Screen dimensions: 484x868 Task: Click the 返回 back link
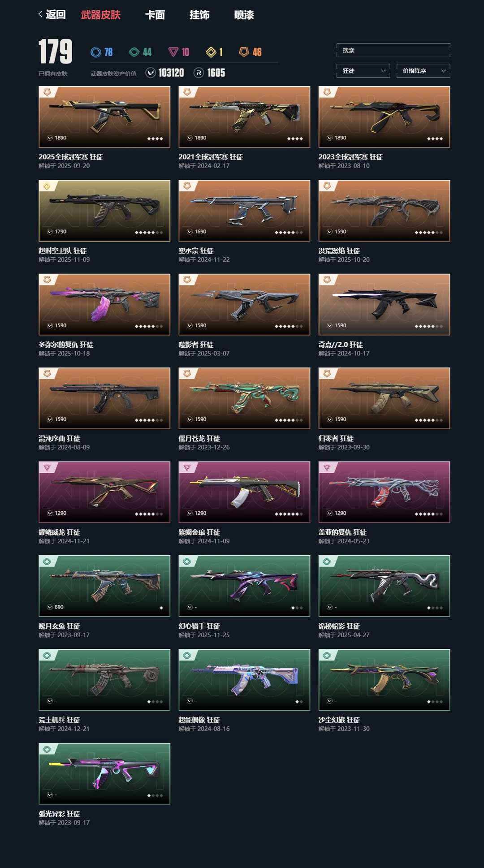point(56,14)
